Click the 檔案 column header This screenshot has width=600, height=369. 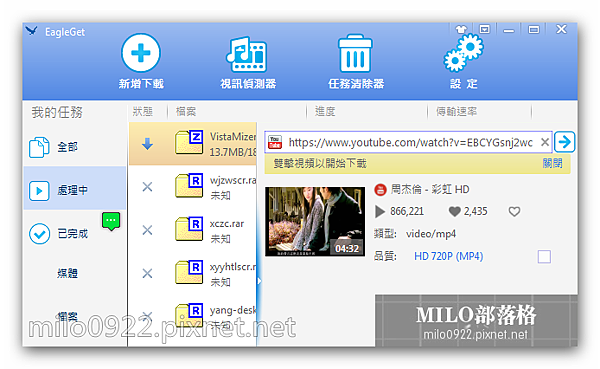point(186,111)
